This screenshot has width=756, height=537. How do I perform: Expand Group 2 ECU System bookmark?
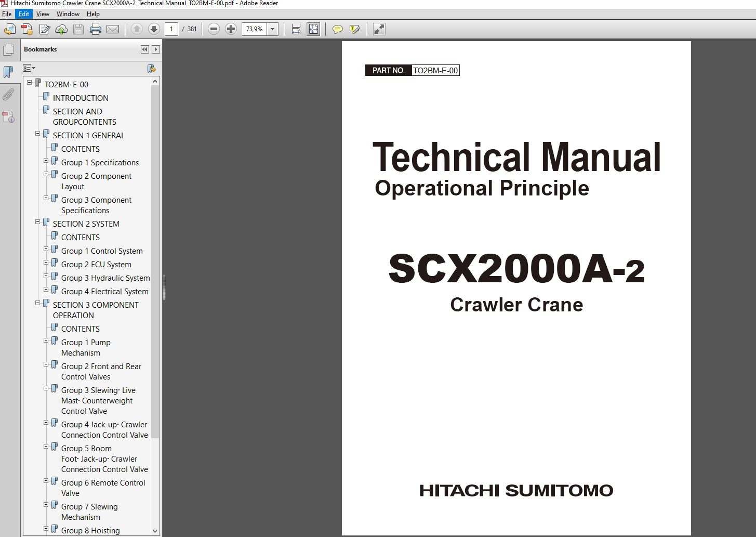tap(46, 263)
